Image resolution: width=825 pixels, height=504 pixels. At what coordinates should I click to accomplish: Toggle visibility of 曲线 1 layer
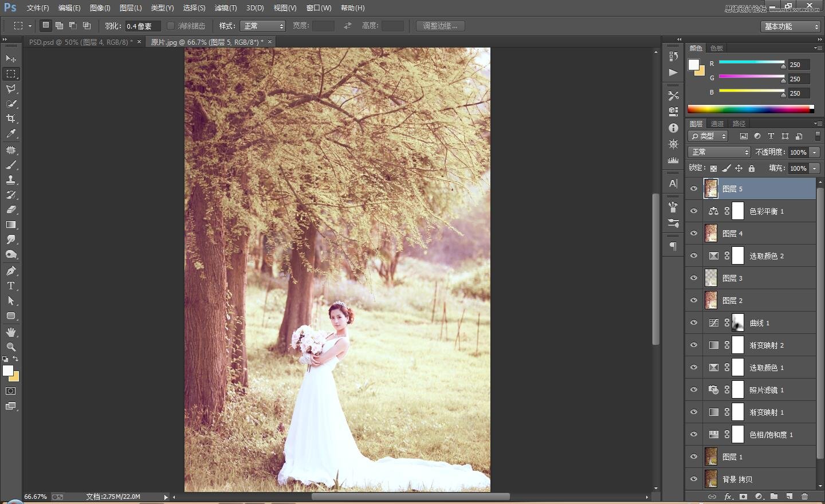(694, 323)
